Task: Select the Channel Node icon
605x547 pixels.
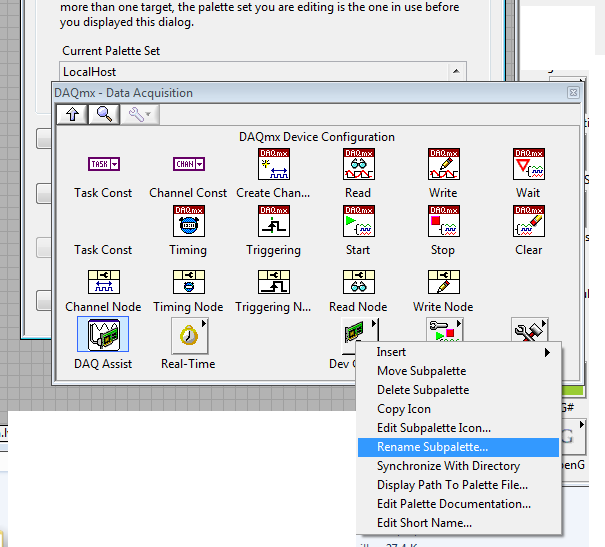Action: point(104,282)
